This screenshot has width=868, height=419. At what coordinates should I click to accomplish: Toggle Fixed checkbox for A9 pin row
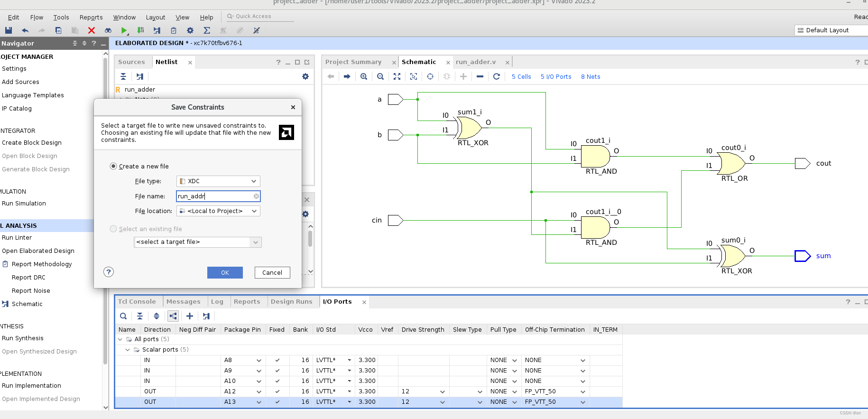point(277,371)
